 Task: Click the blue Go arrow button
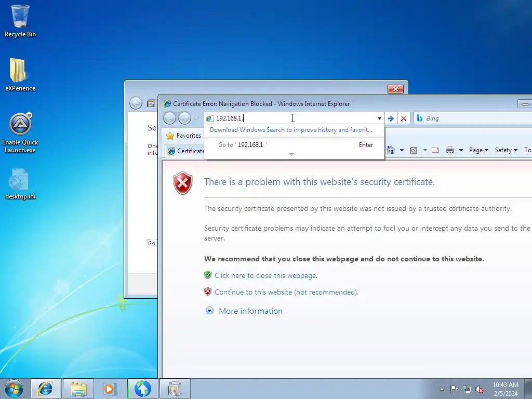391,118
